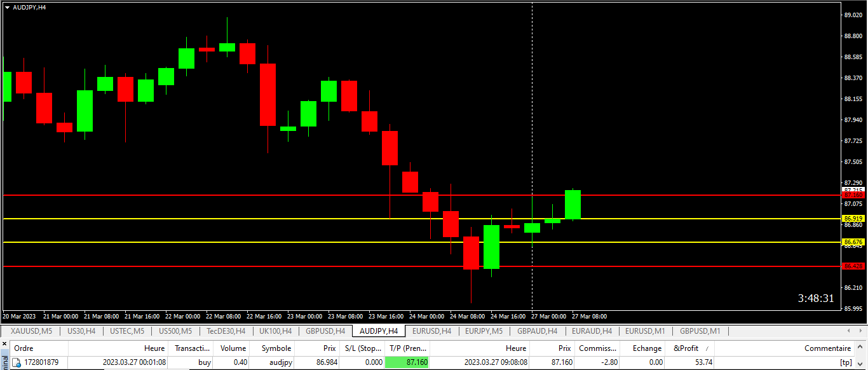Open the EURJPY,M5 chart tab
This screenshot has width=868, height=370.
(x=484, y=331)
